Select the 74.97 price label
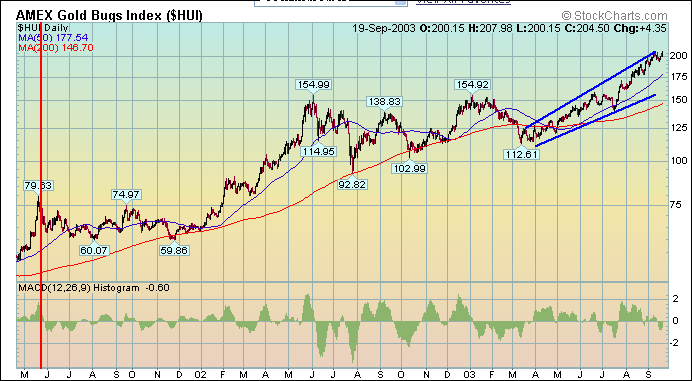The image size is (692, 381). 126,194
